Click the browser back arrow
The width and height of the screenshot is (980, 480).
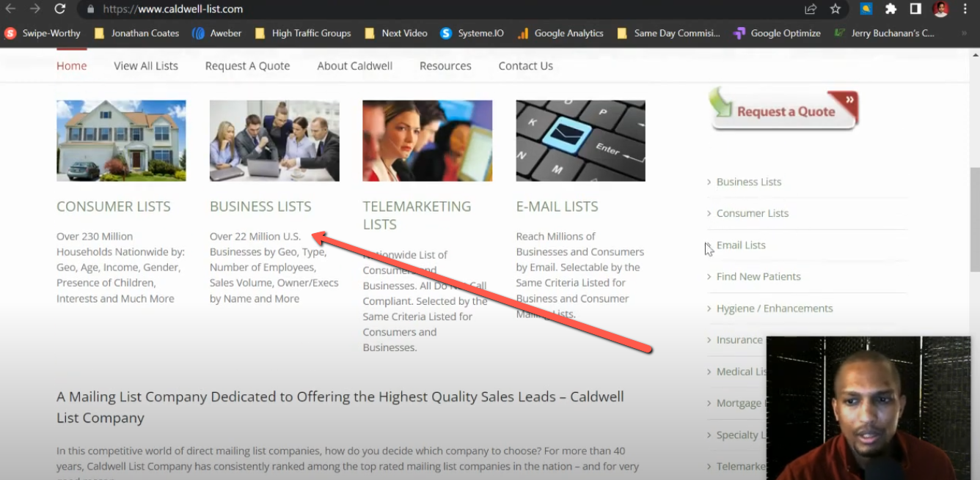click(x=12, y=10)
